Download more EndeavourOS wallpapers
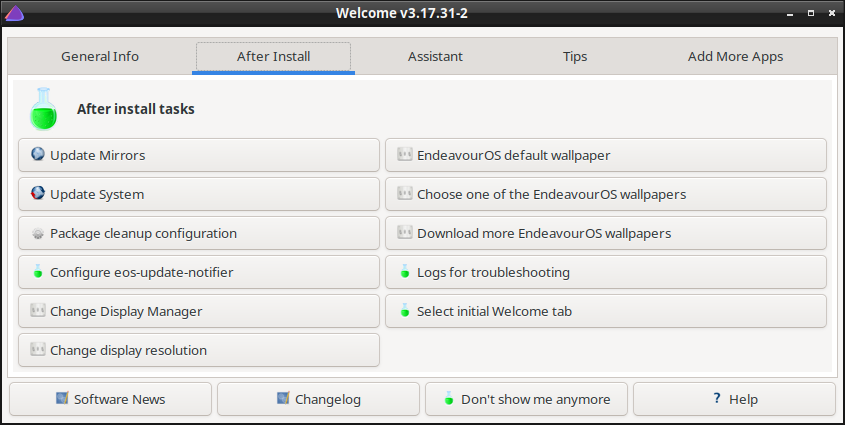 point(606,233)
